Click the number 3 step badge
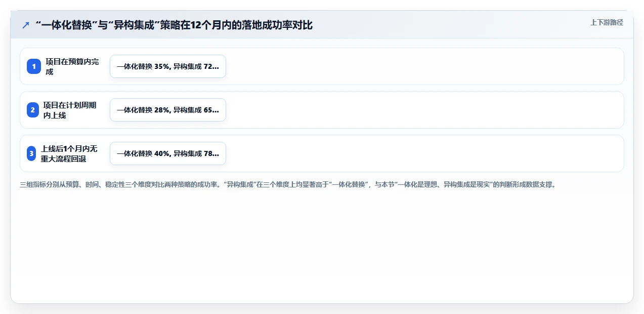This screenshot has width=644, height=314. [31, 153]
